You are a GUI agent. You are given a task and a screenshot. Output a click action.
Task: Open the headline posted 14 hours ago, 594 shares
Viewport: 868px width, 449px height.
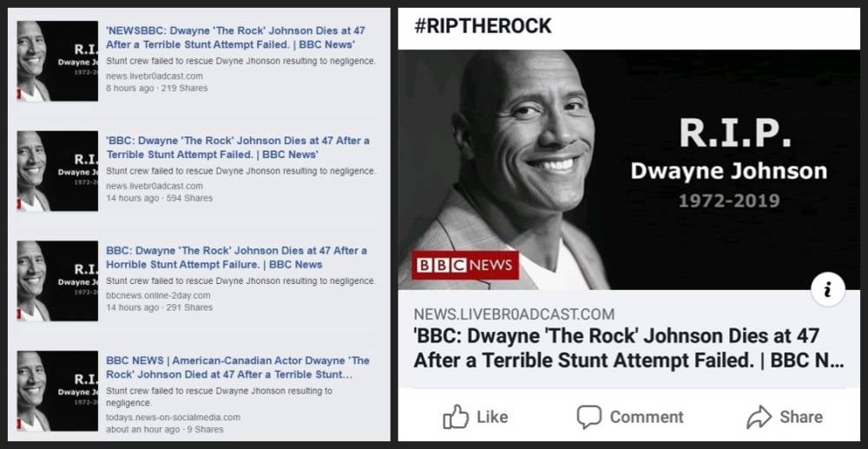tap(238, 148)
